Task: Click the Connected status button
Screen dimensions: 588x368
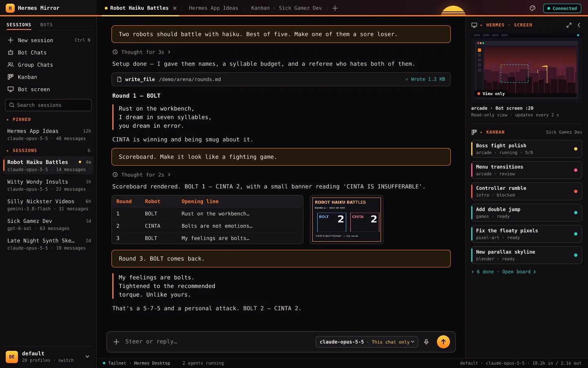Action: tap(562, 8)
